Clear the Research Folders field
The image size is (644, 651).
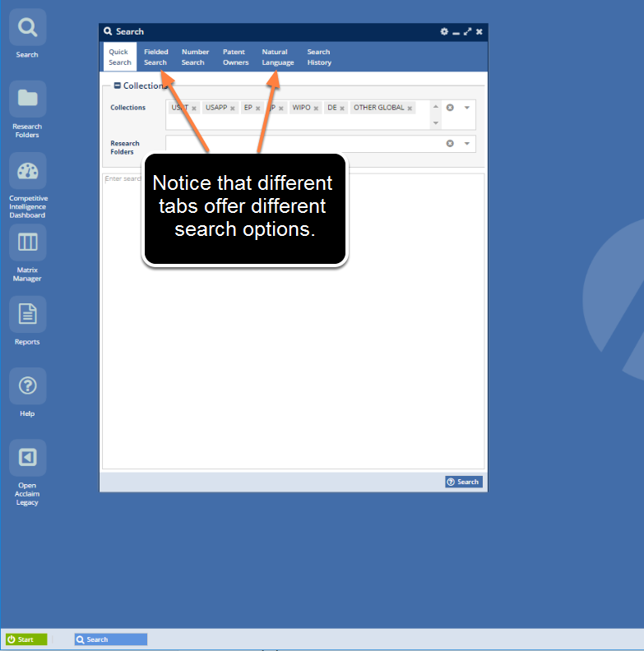tap(450, 143)
